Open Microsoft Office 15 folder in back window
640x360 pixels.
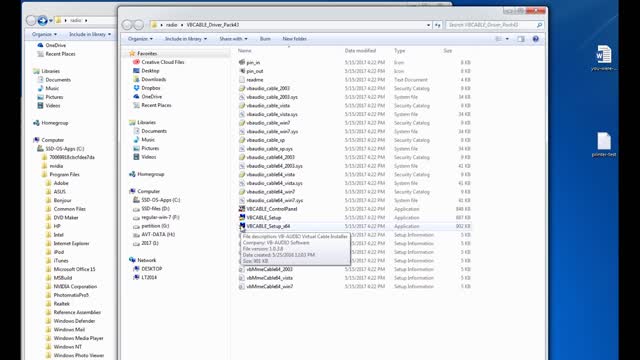(x=71, y=269)
